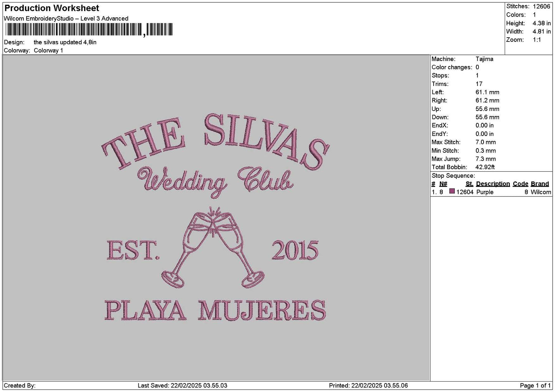
Task: Click the 'Stop Sequence:' label
Action: [x=453, y=175]
